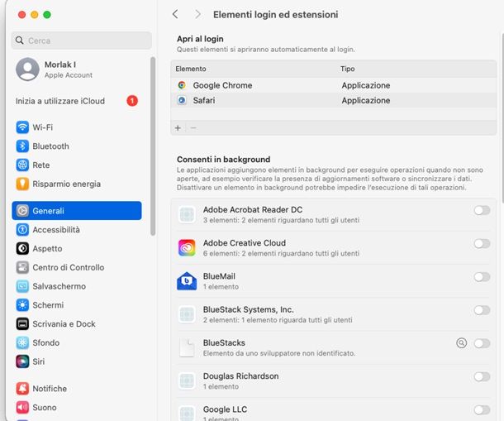Click BlueStack Systems, Inc. name

click(249, 309)
